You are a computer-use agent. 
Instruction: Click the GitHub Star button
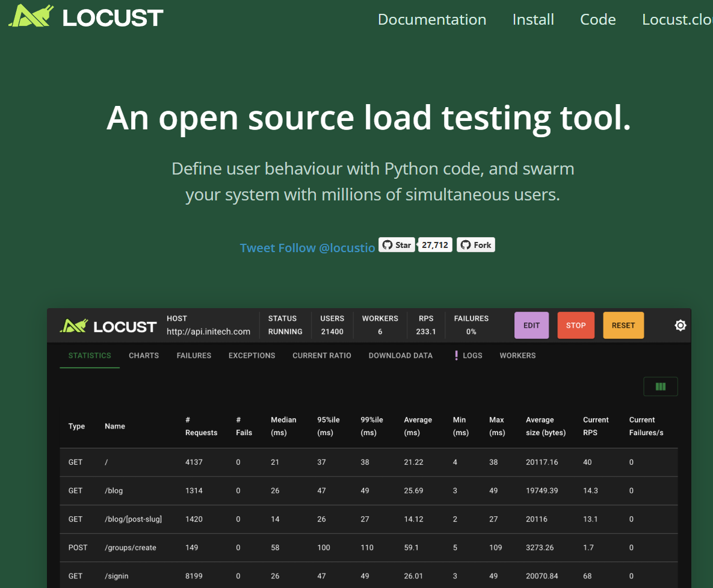pos(397,245)
